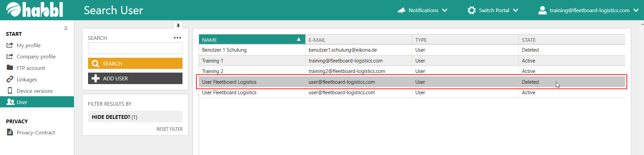The image size is (644, 155).
Task: Go to Device versions in sidebar
Action: (x=34, y=91)
